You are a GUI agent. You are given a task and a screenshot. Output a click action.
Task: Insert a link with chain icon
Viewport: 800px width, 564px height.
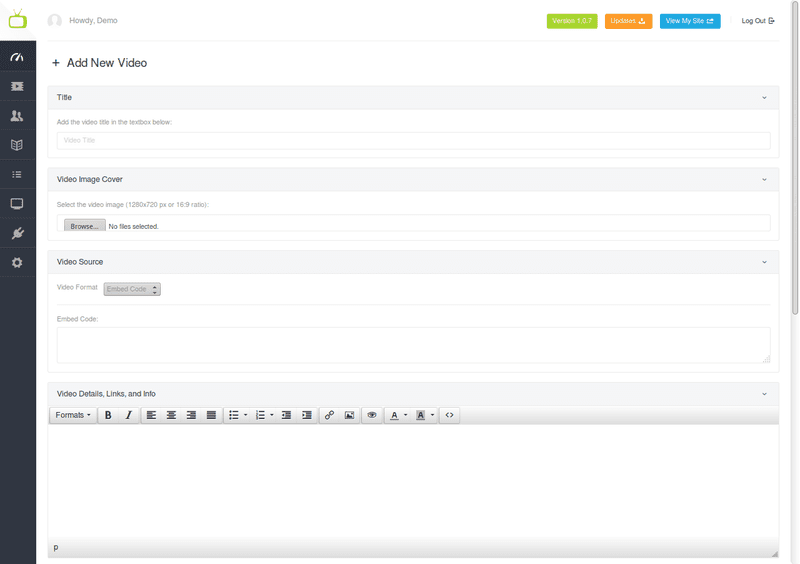[x=330, y=415]
